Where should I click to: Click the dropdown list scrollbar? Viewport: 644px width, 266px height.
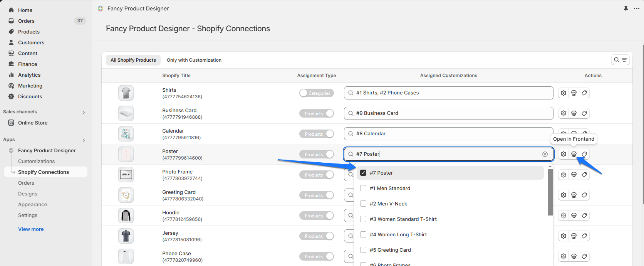click(x=550, y=192)
